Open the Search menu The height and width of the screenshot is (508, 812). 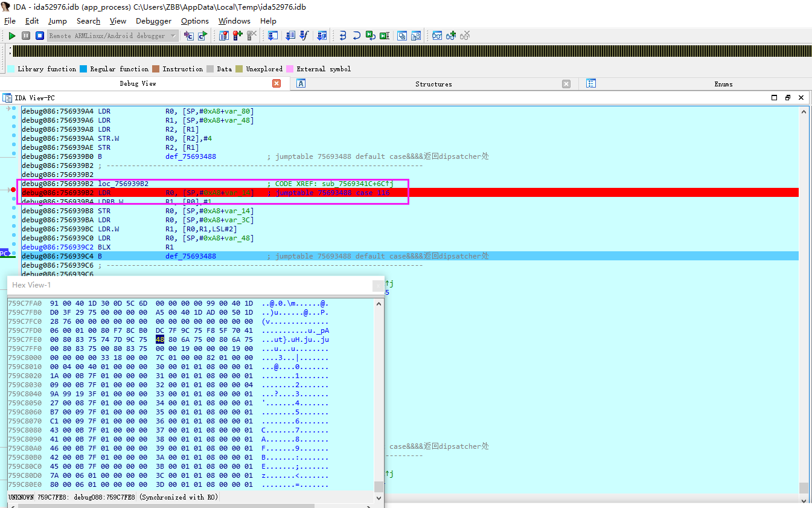coord(88,21)
